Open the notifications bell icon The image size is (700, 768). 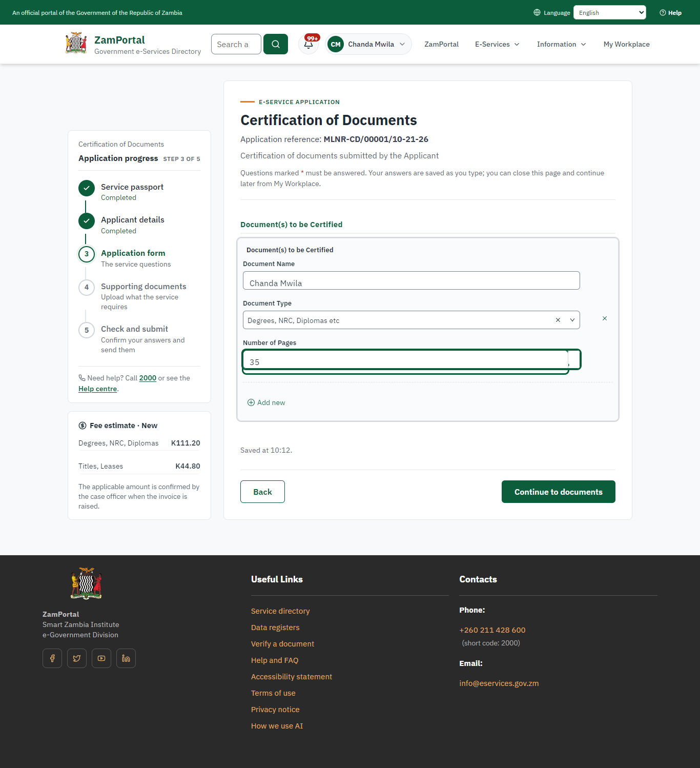308,44
